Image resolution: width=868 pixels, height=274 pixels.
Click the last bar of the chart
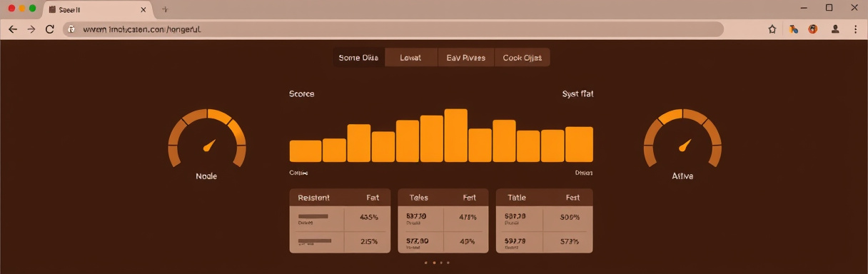[x=579, y=145]
